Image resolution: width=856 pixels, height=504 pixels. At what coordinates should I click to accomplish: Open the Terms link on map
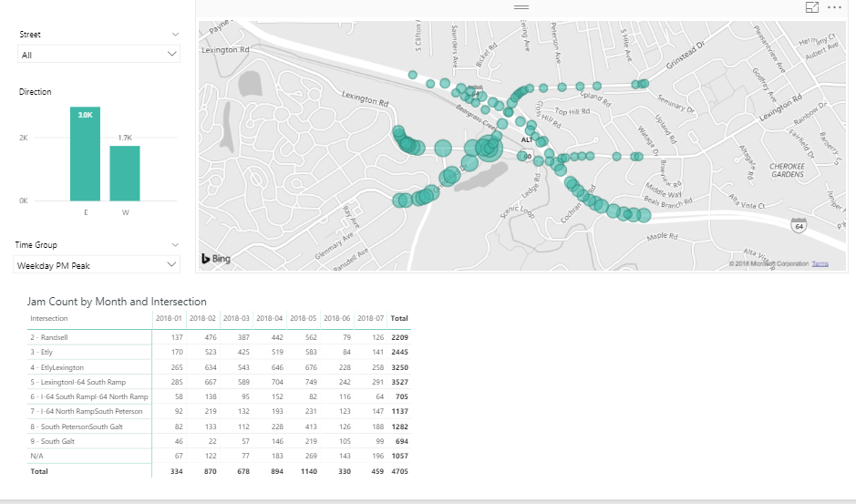click(x=820, y=263)
